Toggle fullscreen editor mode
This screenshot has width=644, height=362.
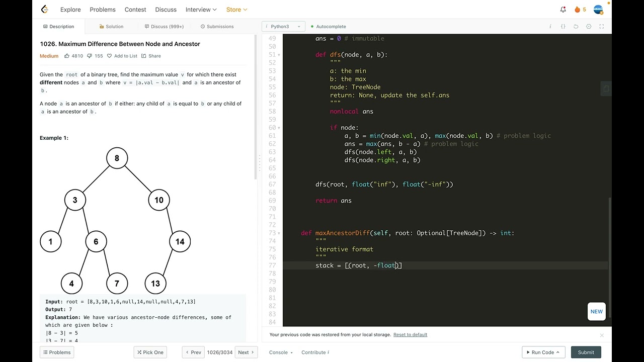click(602, 27)
